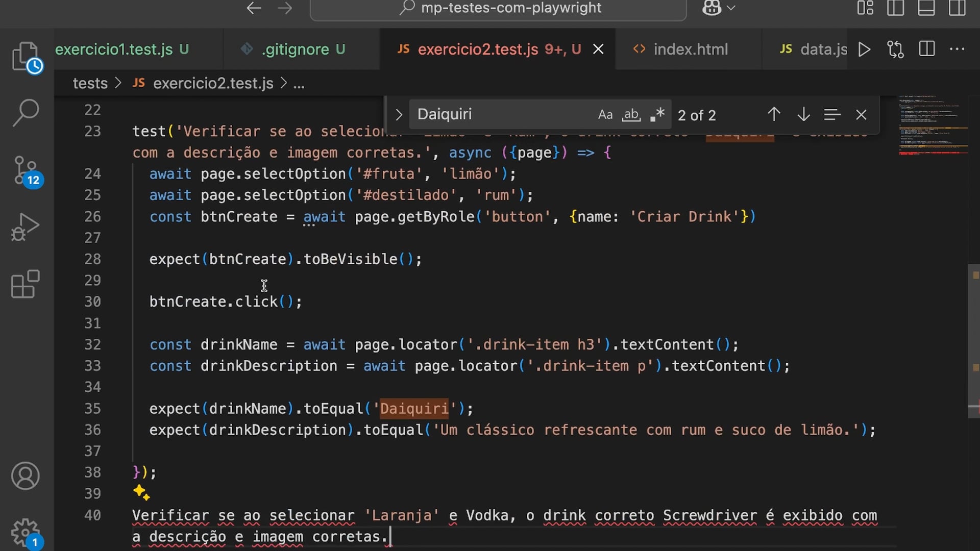
Task: Open the Search view in activity bar
Action: click(x=25, y=112)
